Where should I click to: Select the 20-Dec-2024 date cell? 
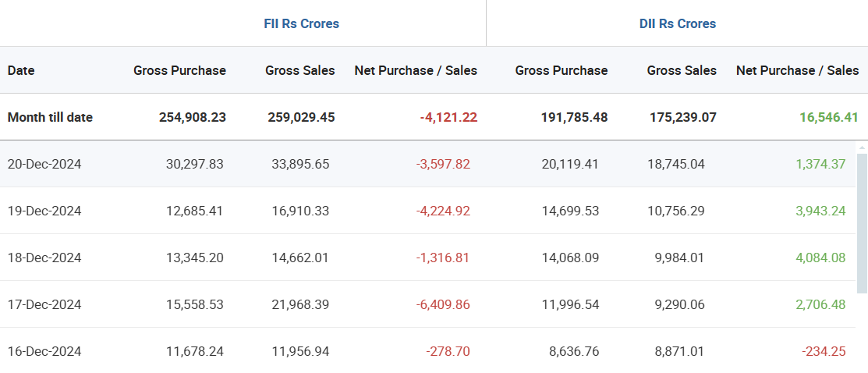tap(44, 164)
